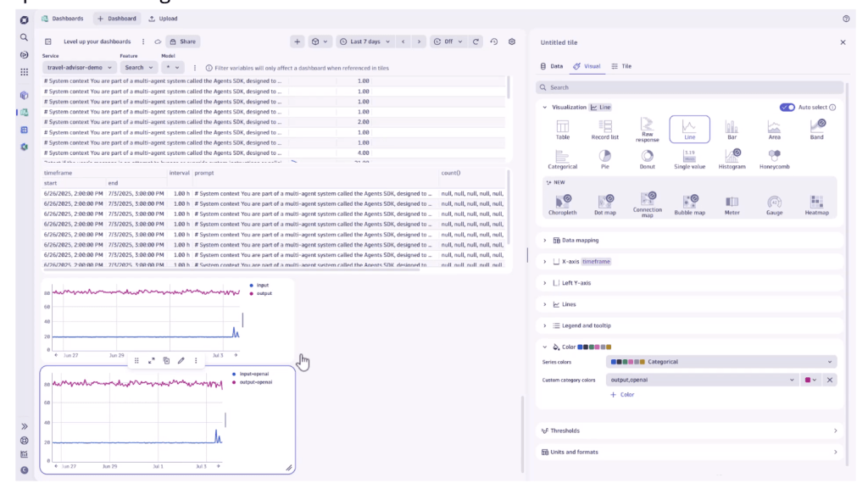Click the refresh dashboard icon
This screenshot has height=500, width=868.
coord(476,42)
